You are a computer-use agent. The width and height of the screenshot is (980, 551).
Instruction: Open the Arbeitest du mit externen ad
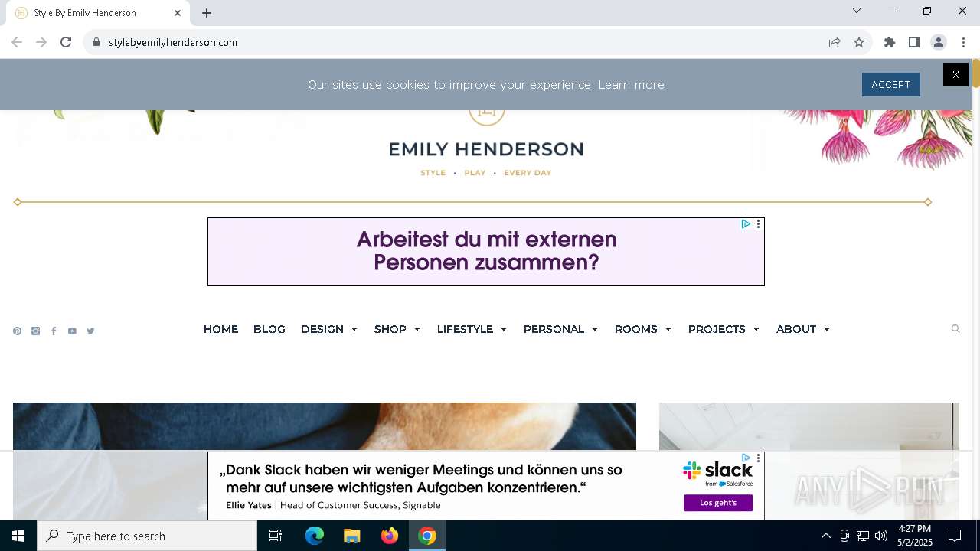pos(486,252)
